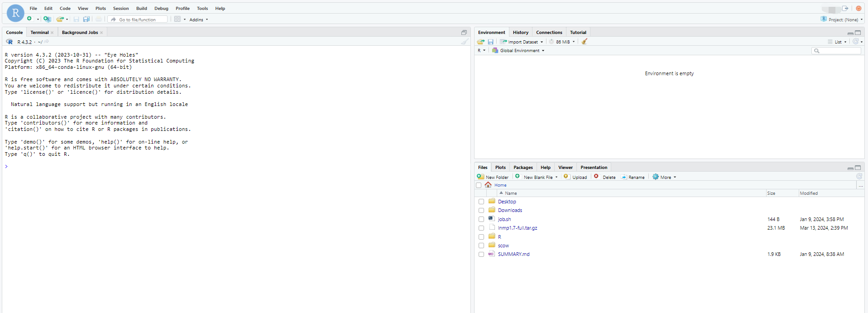Click the Load workspace icon in Environment pane
The width and height of the screenshot is (868, 313).
coord(481,42)
